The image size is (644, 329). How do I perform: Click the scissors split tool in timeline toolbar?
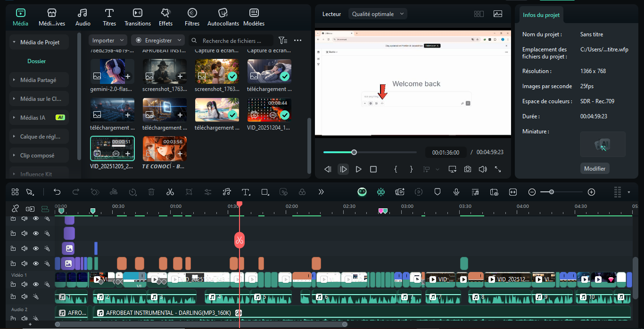(170, 192)
